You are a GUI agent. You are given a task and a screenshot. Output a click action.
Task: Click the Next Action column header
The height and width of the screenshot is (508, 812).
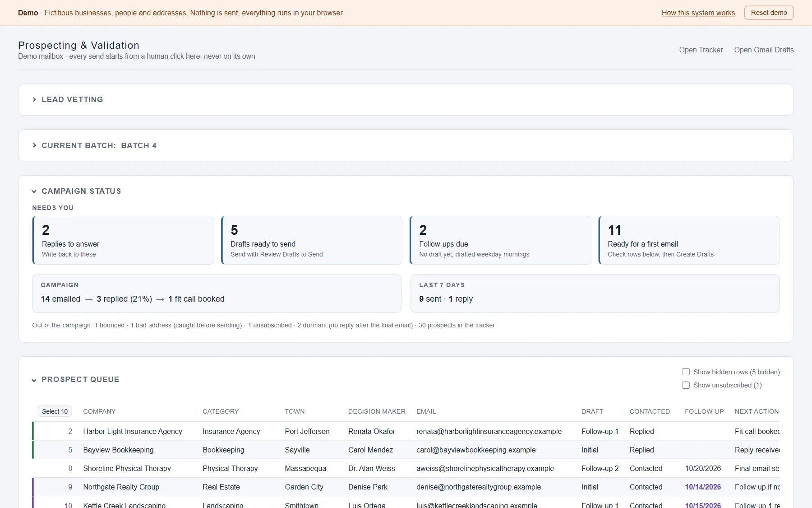click(x=757, y=411)
